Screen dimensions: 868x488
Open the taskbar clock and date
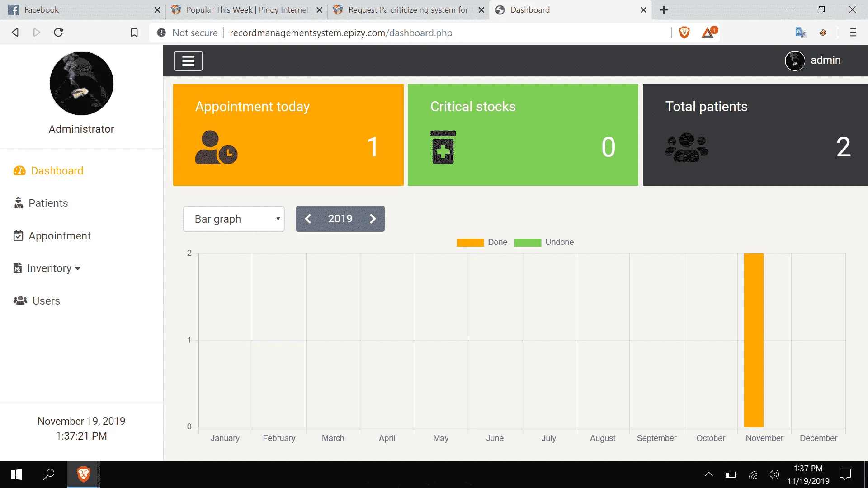[x=808, y=474]
